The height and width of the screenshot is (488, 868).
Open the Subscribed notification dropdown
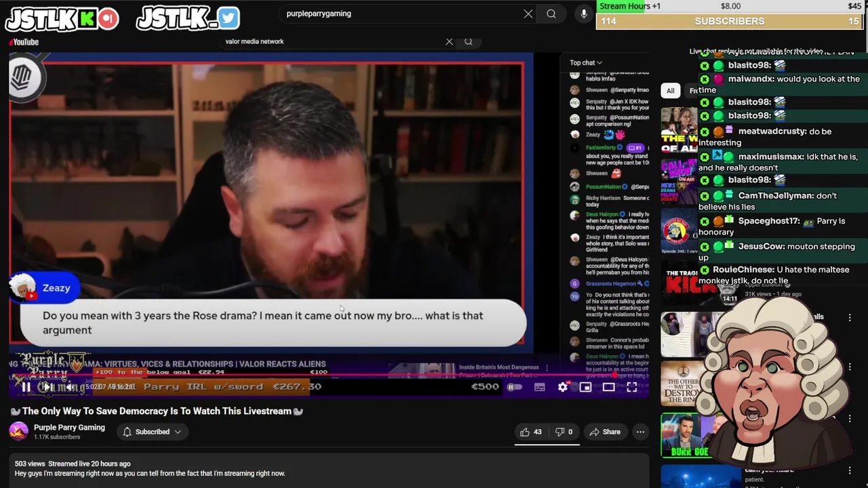point(153,432)
